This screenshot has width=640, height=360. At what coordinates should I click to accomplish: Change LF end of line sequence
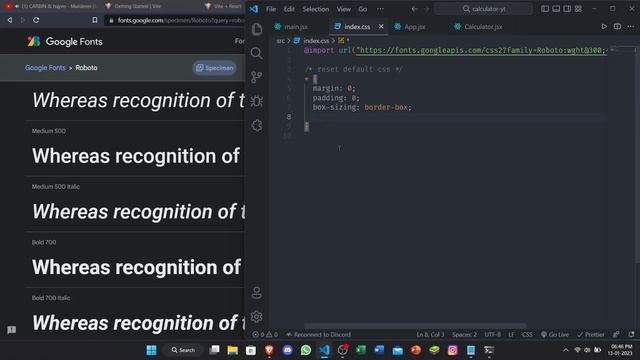pos(511,335)
